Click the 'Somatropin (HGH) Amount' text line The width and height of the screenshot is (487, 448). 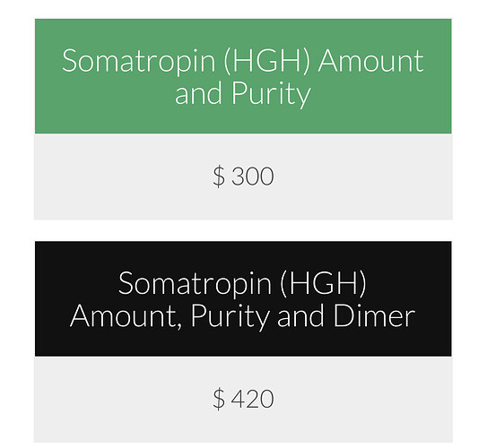pos(243,61)
